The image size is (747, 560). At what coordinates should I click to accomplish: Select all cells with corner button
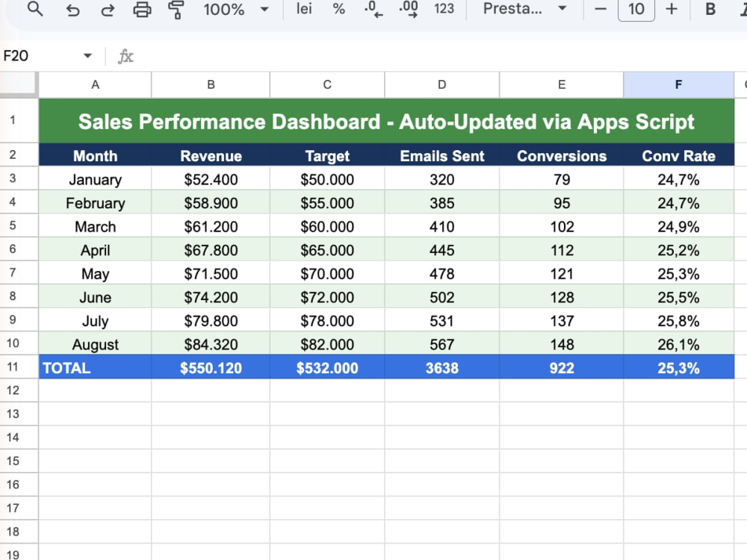pyautogui.click(x=18, y=84)
